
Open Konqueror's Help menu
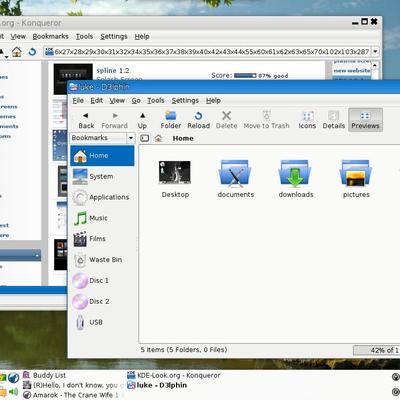pyautogui.click(x=142, y=36)
